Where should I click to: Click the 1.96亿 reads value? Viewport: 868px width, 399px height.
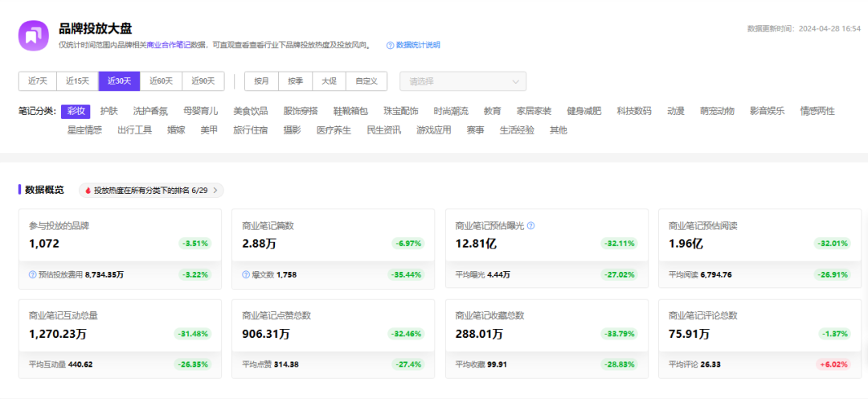tap(686, 243)
